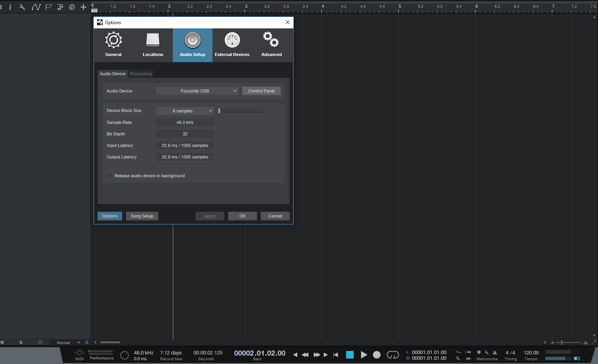
Task: Toggle the global Mute M button
Action: [2, 342]
